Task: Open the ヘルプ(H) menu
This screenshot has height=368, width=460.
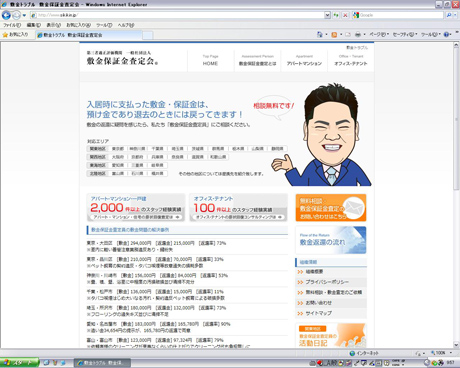Action: [126, 25]
